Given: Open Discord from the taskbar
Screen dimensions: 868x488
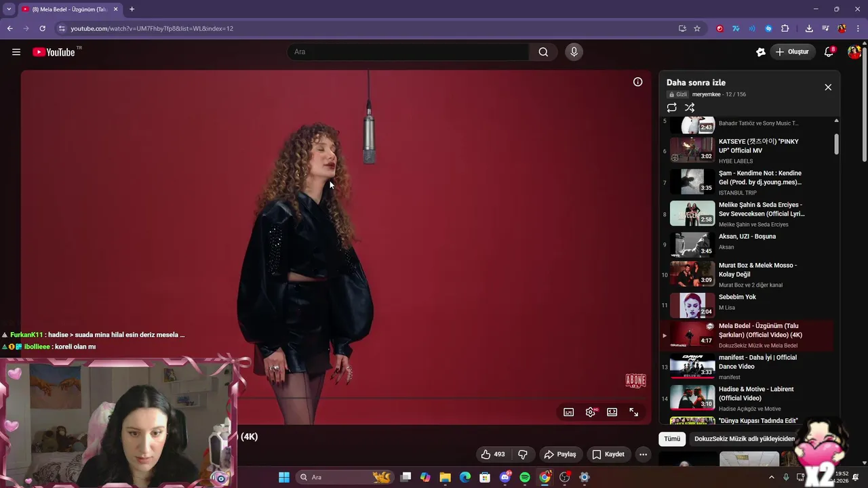Looking at the screenshot, I should 505,477.
